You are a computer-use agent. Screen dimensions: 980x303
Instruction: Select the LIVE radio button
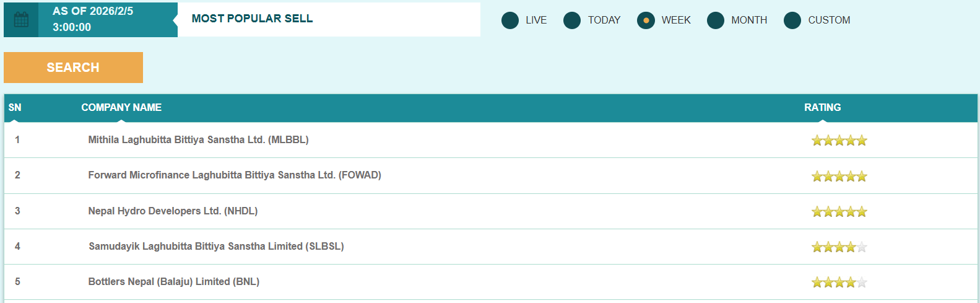pyautogui.click(x=510, y=20)
